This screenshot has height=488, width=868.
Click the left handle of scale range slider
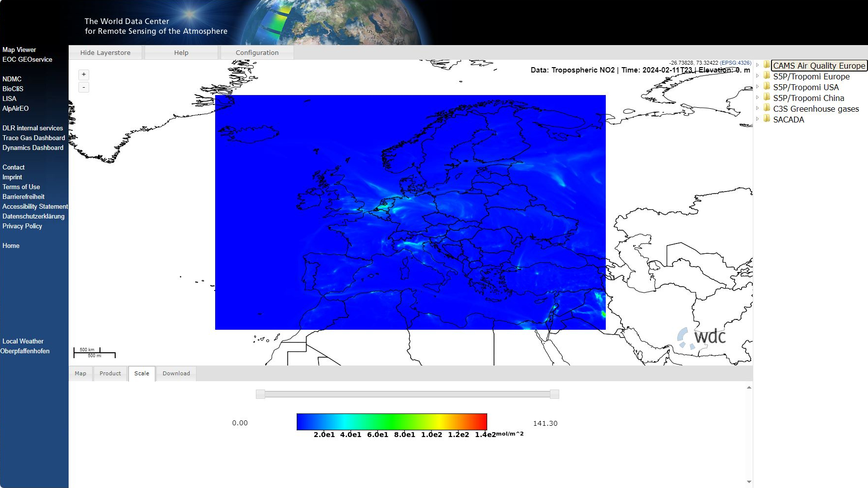click(x=261, y=394)
